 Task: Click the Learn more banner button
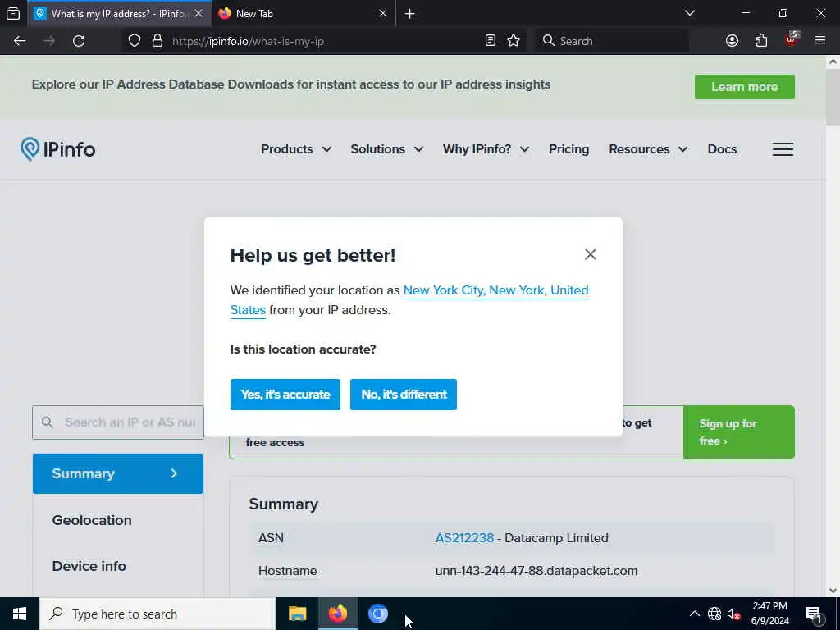745,87
